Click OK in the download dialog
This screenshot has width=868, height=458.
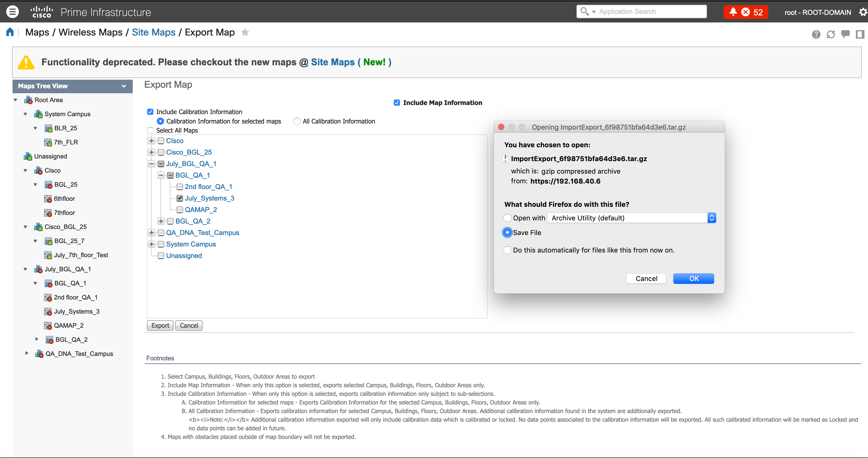[693, 279]
